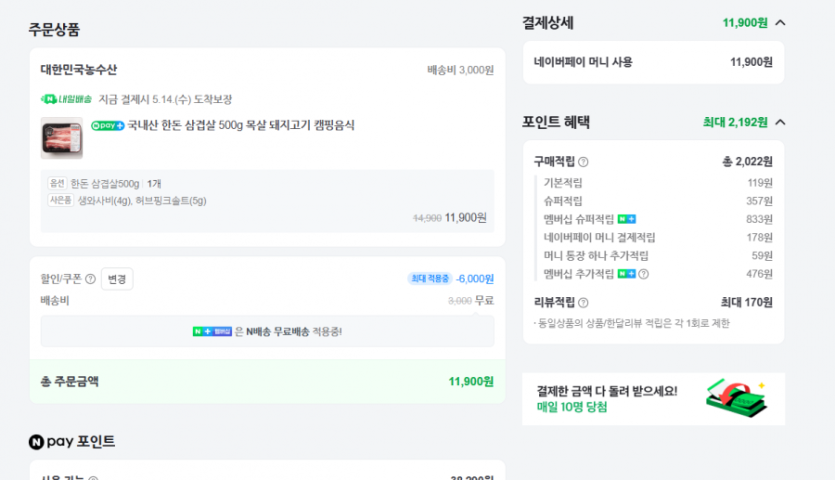
Task: Open the 대한민국농수산 store name
Action: pyautogui.click(x=78, y=70)
